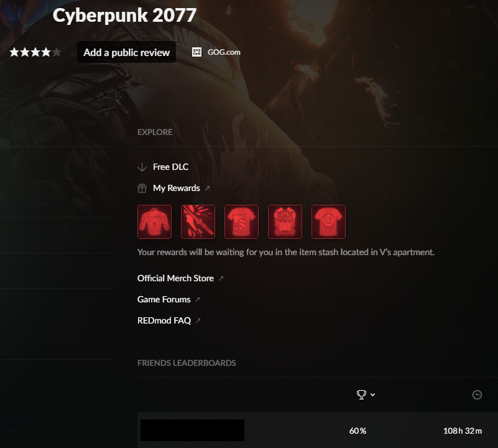
Task: Click the Free DLC download arrow icon
Action: 142,167
